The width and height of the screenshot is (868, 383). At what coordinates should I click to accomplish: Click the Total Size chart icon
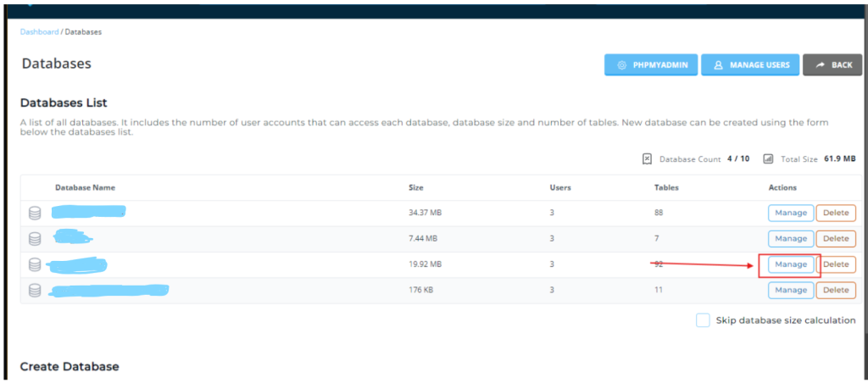[768, 158]
